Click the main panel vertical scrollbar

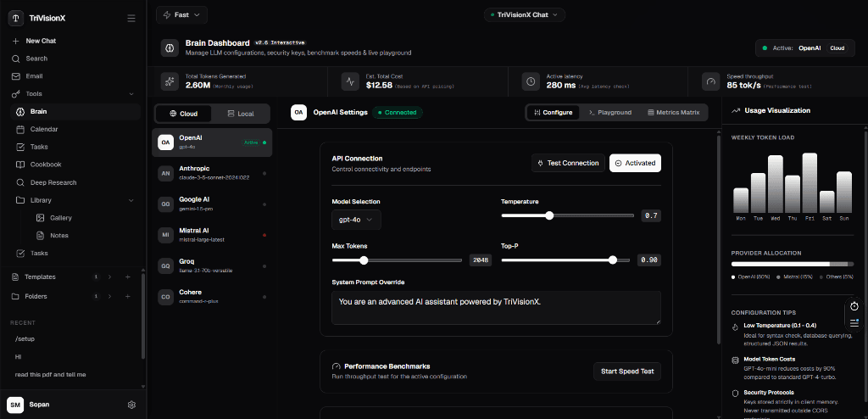pyautogui.click(x=719, y=238)
